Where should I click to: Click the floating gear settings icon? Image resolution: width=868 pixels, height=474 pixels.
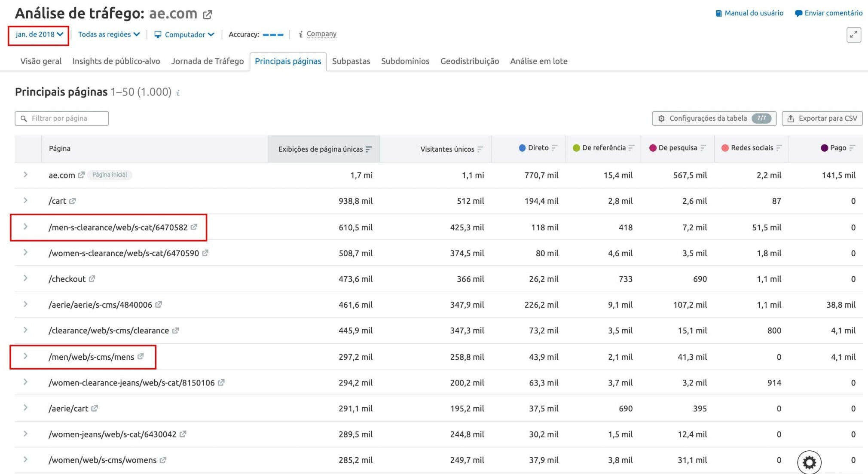809,462
